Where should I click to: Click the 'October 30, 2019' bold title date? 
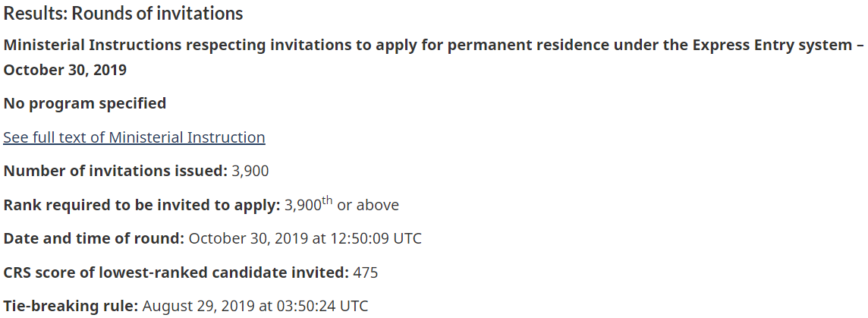pos(65,71)
